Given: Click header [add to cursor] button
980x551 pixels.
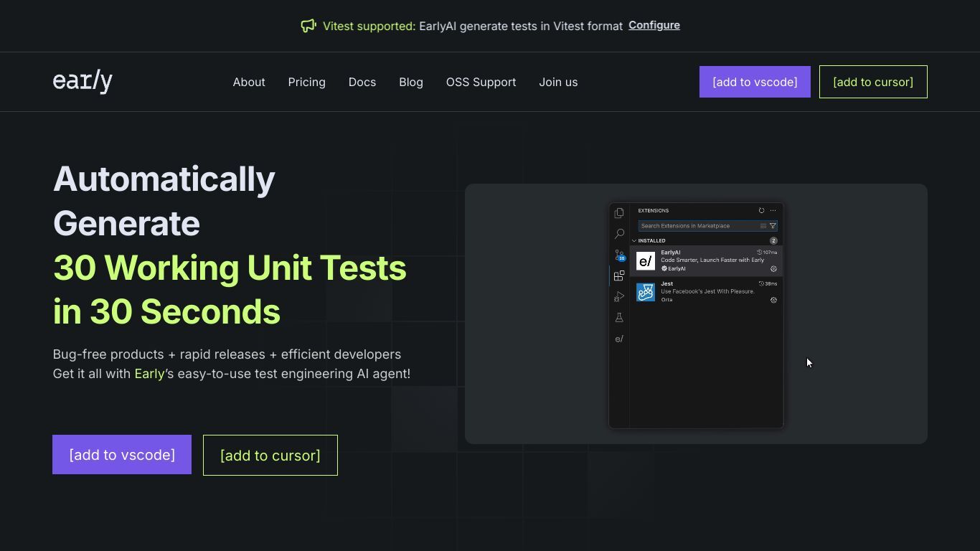Looking at the screenshot, I should coord(873,82).
